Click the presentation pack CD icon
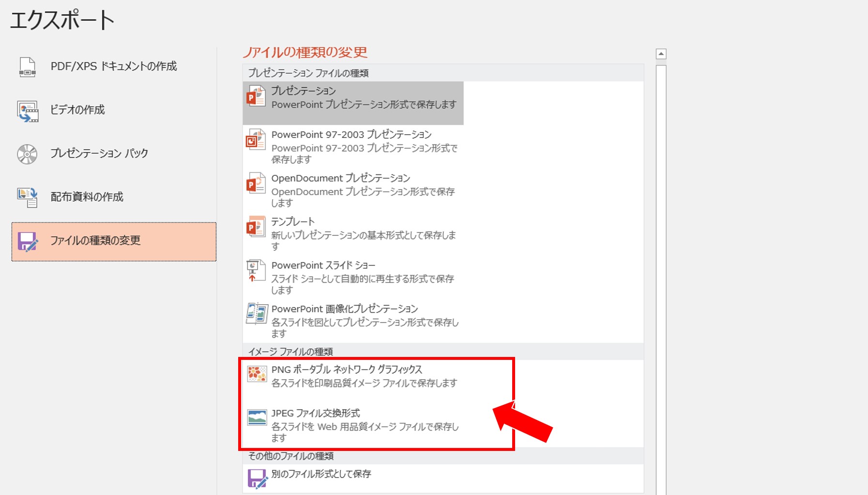868x495 pixels. click(27, 154)
